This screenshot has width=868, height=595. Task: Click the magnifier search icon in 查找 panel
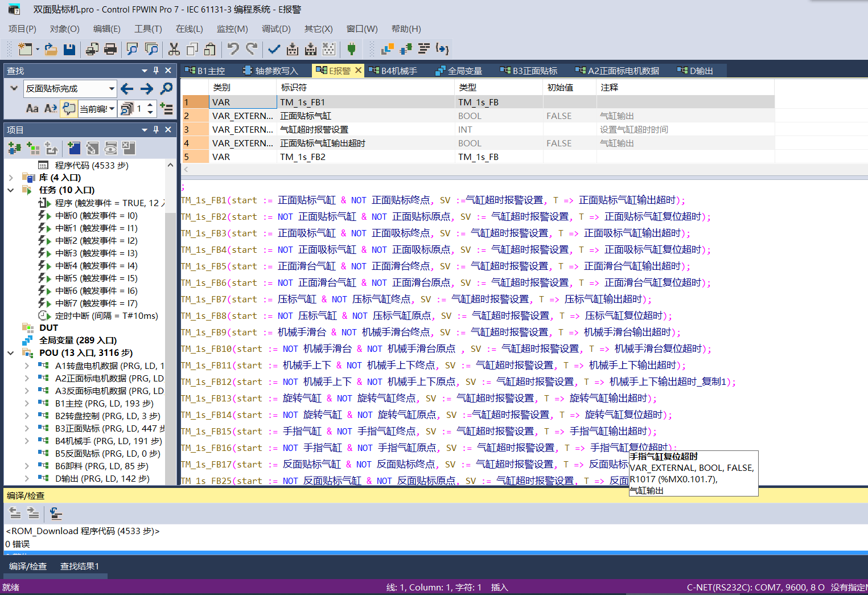[166, 88]
